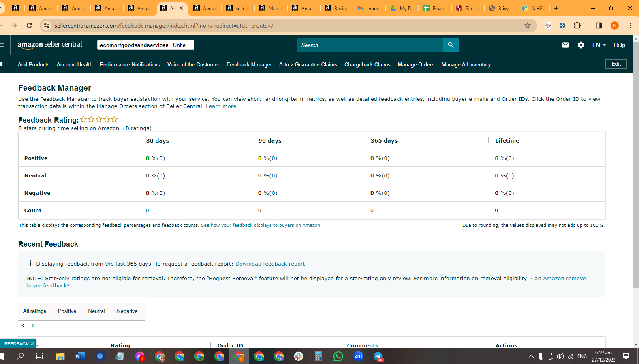Open See how your feedback displays link
The image size is (639, 364).
click(261, 225)
